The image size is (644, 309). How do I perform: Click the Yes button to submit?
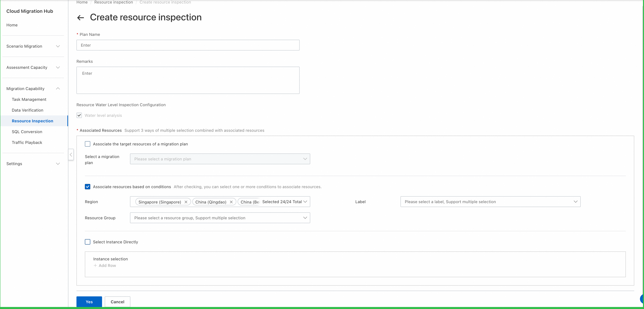tap(89, 302)
